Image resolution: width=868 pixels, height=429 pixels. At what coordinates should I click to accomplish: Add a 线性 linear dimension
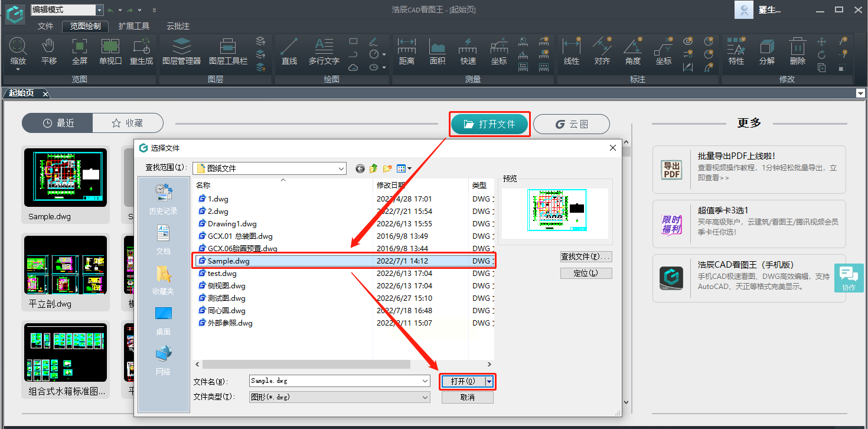click(x=572, y=51)
